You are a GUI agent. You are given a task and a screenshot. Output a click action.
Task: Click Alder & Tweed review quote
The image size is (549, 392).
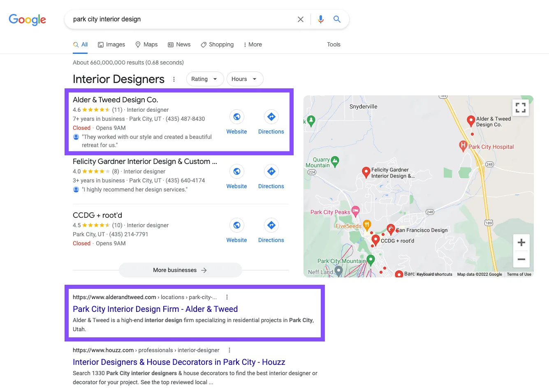147,141
